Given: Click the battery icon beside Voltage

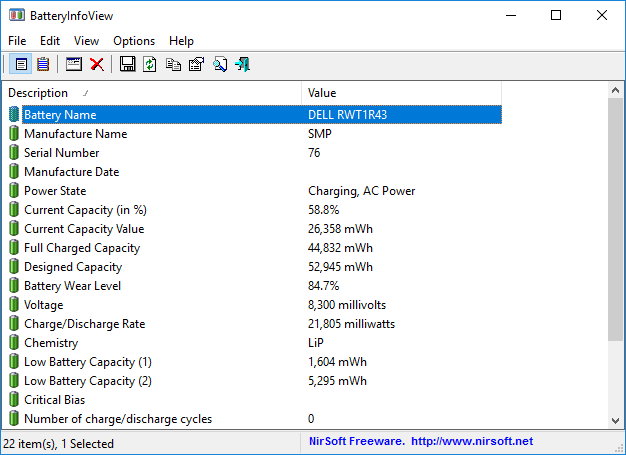Looking at the screenshot, I should coord(14,305).
